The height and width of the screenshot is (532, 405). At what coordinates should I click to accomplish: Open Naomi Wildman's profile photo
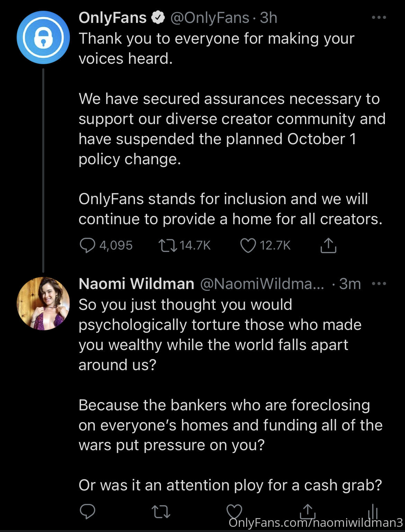coord(43,303)
